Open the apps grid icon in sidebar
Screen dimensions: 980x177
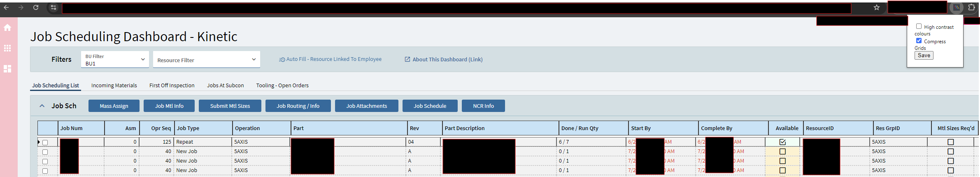click(7, 48)
